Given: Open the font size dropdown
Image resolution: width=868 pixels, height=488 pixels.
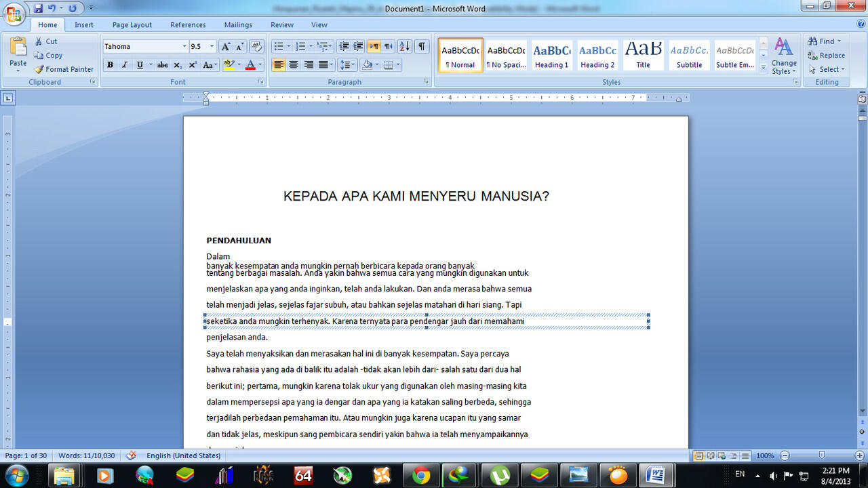Looking at the screenshot, I should coord(212,46).
